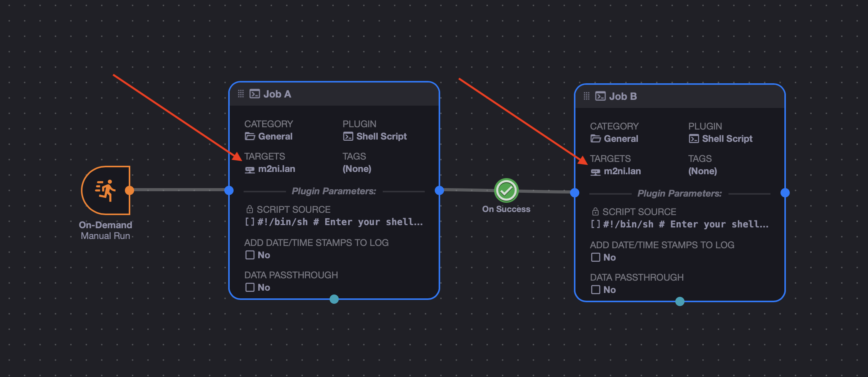Click the Manual Run caption text
This screenshot has height=377, width=868.
pyautogui.click(x=106, y=236)
